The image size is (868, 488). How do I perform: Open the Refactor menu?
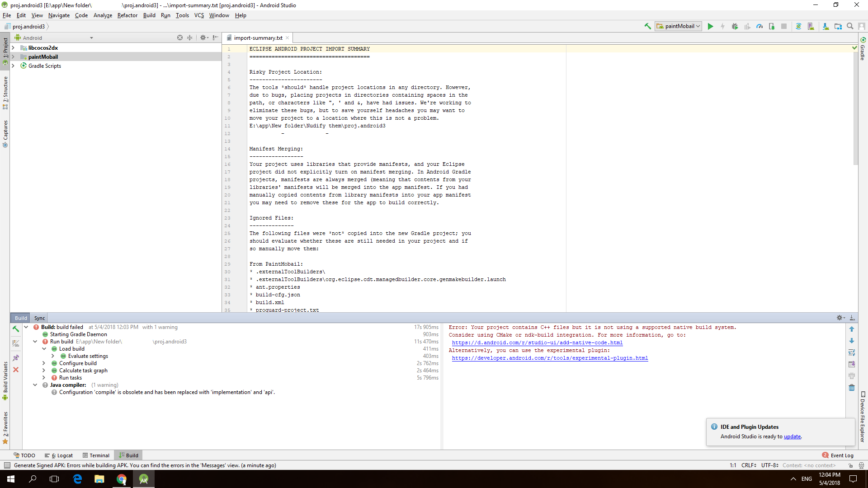pos(127,15)
